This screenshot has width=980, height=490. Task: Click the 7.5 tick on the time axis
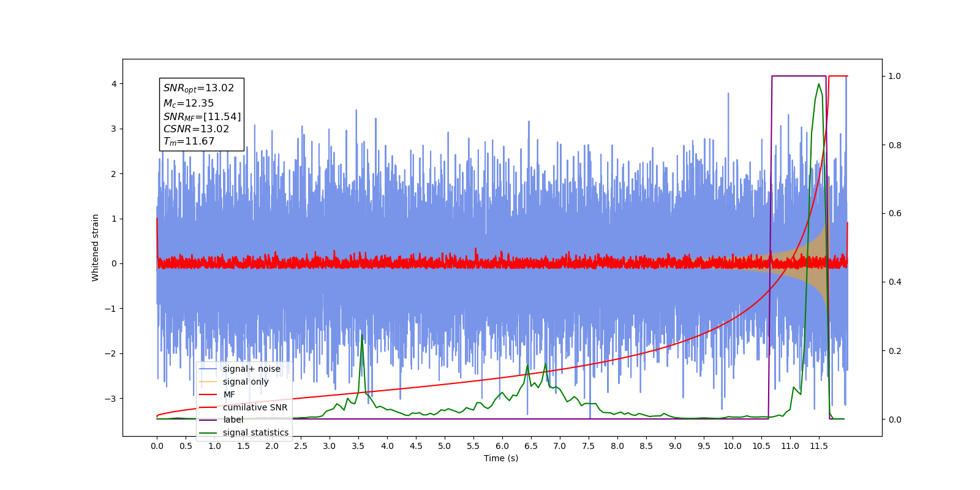589,446
